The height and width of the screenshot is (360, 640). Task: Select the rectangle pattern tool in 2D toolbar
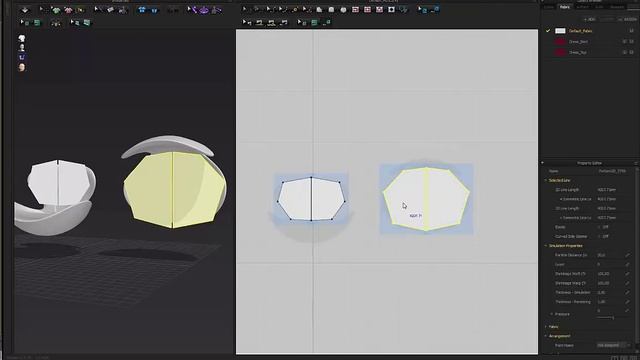pos(331,10)
